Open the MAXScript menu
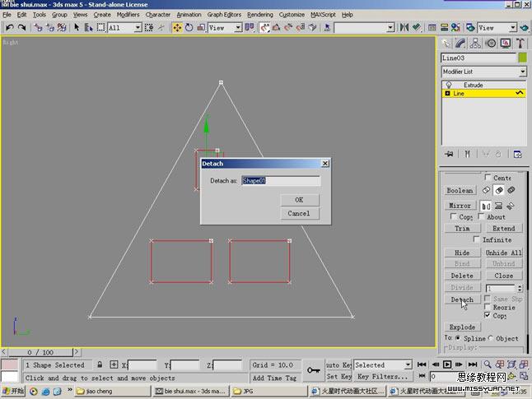 pos(323,15)
